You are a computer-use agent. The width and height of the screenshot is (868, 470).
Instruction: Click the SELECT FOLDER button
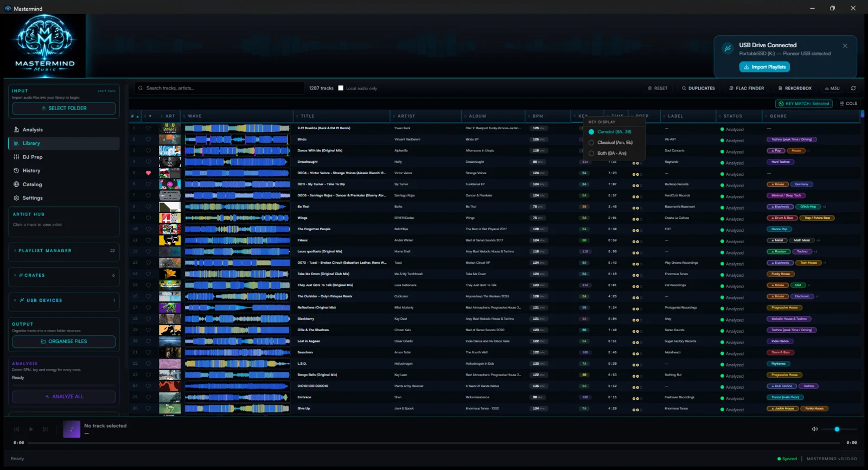tap(64, 108)
